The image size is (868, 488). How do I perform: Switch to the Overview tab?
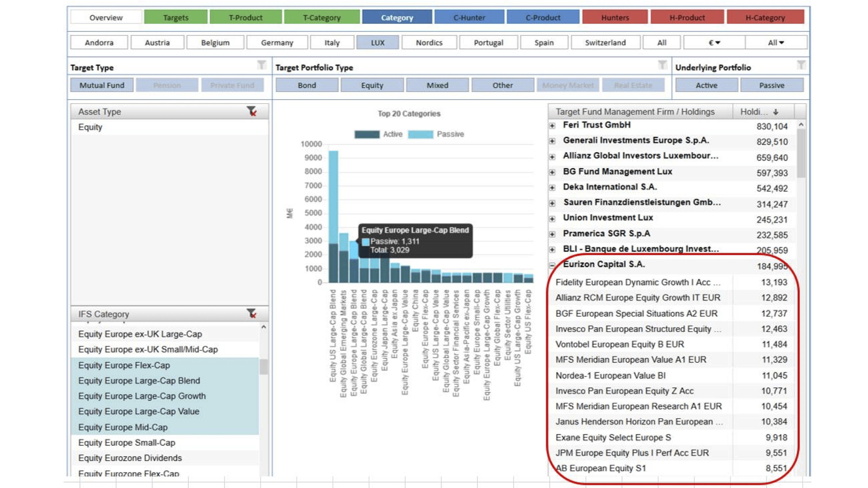[x=106, y=17]
